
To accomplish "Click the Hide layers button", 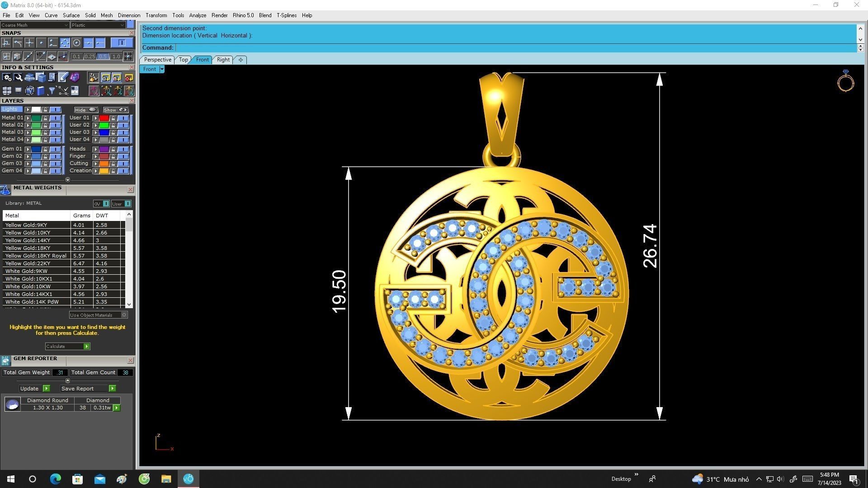I will pos(86,110).
